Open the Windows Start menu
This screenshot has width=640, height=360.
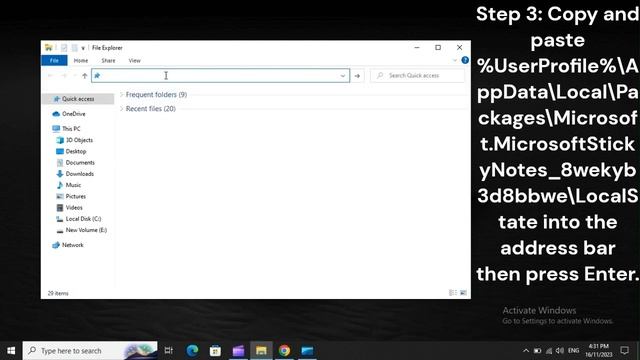11,351
